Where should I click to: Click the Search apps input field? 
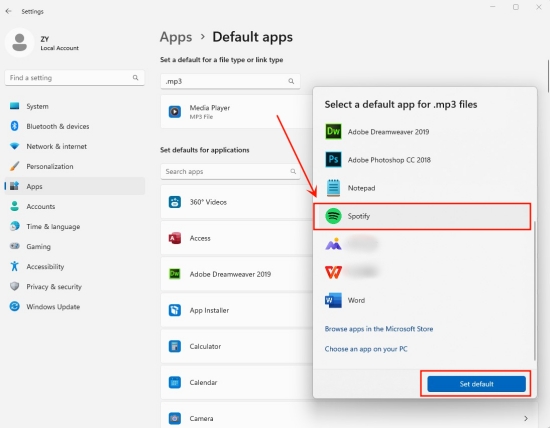pos(230,171)
